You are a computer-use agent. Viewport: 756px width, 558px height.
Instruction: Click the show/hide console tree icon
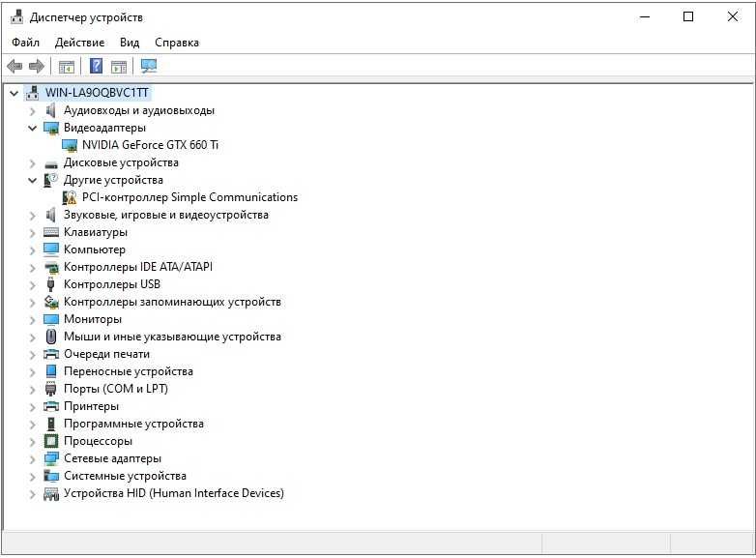(67, 66)
